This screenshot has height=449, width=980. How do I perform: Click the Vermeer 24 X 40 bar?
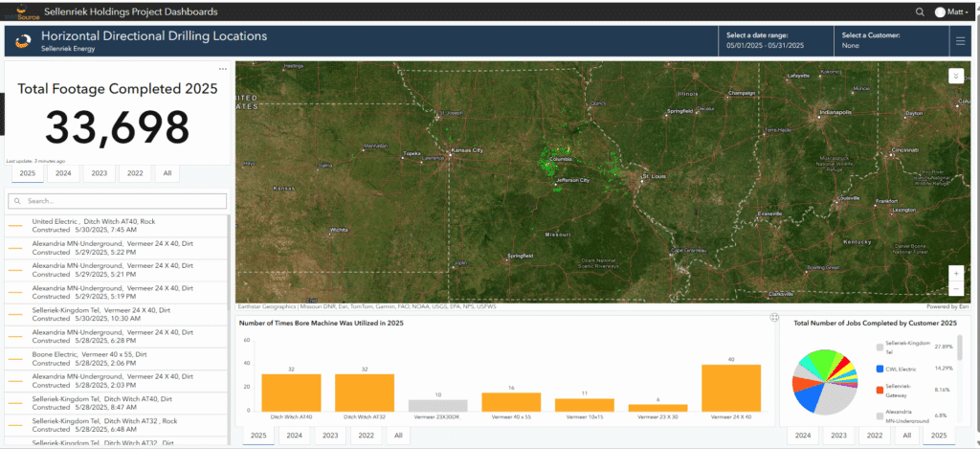pyautogui.click(x=731, y=388)
